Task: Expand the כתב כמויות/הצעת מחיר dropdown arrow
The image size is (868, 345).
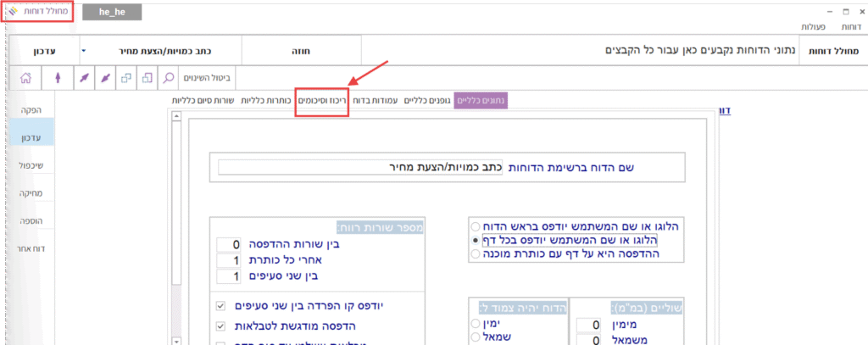Action: click(83, 50)
